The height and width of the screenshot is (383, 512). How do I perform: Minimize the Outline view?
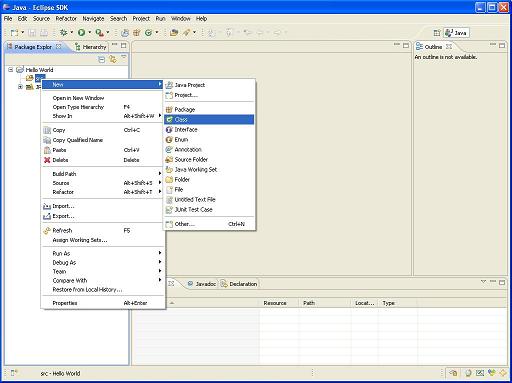[493, 44]
